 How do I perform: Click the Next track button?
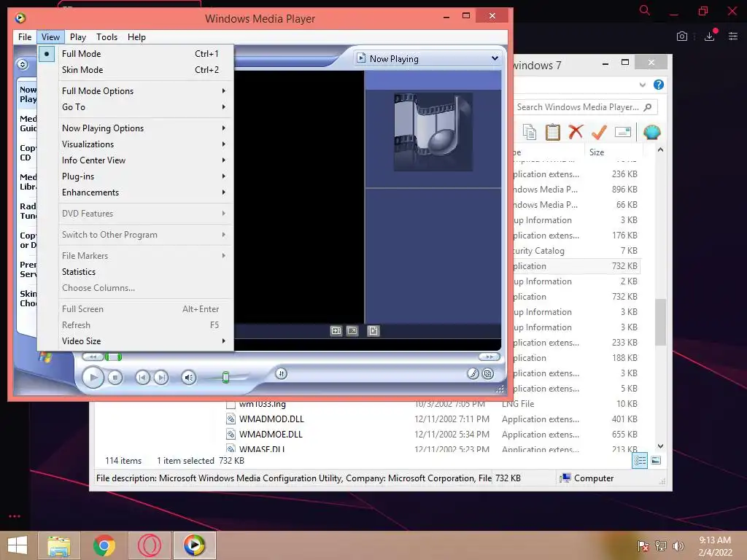161,378
